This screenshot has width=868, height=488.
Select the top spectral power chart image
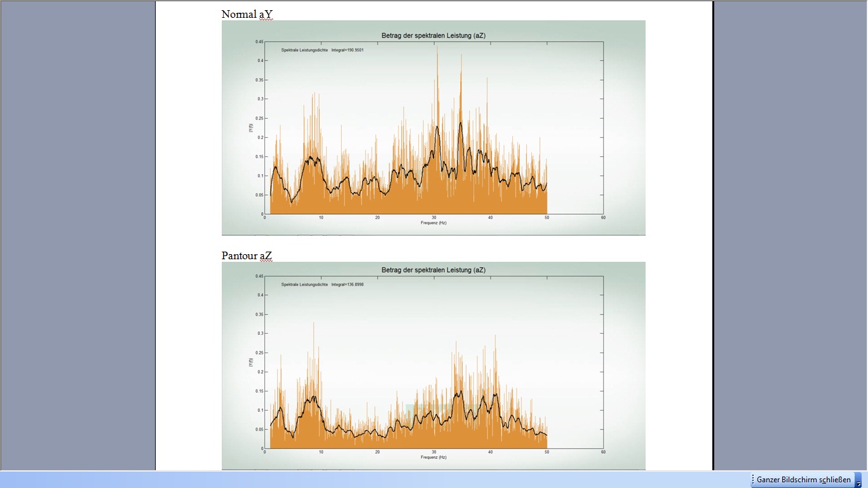(x=433, y=127)
